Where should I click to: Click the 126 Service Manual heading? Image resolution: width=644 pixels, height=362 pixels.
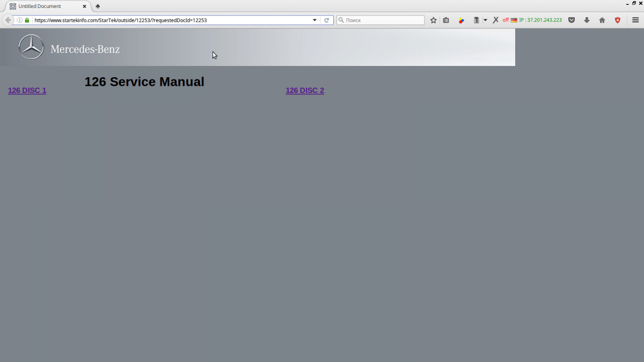tap(144, 82)
